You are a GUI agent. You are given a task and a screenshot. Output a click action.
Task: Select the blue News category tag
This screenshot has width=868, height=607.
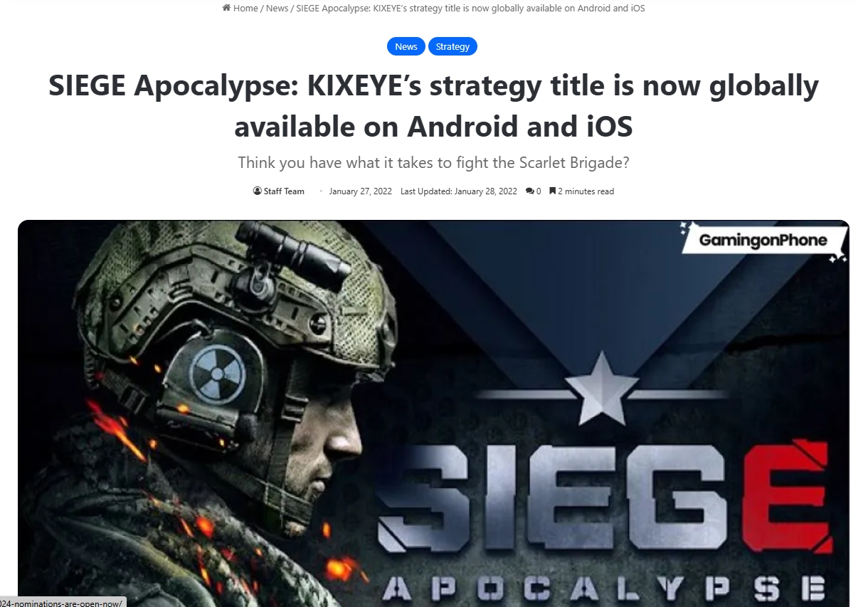tap(406, 46)
